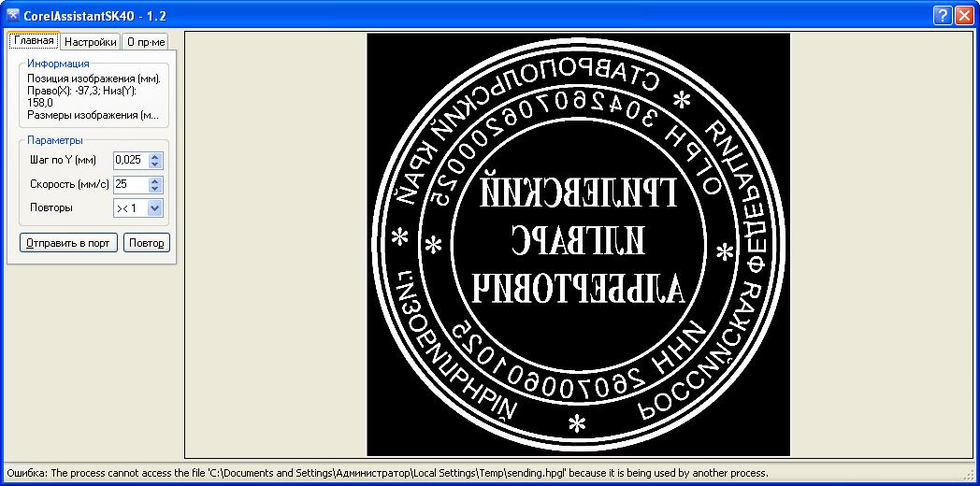Click the Шаг по Y input field
The width and height of the screenshot is (980, 486).
click(130, 160)
